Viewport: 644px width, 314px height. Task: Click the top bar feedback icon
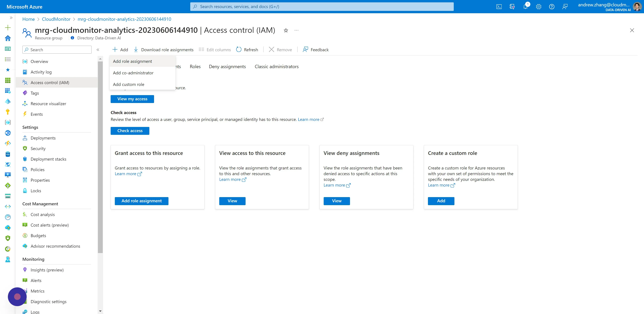coord(565,7)
